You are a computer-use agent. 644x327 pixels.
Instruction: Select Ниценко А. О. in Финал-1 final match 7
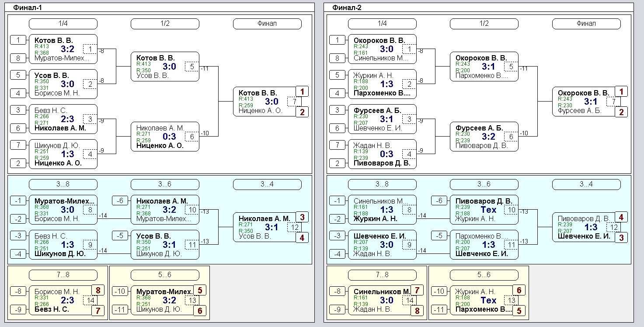click(x=261, y=111)
